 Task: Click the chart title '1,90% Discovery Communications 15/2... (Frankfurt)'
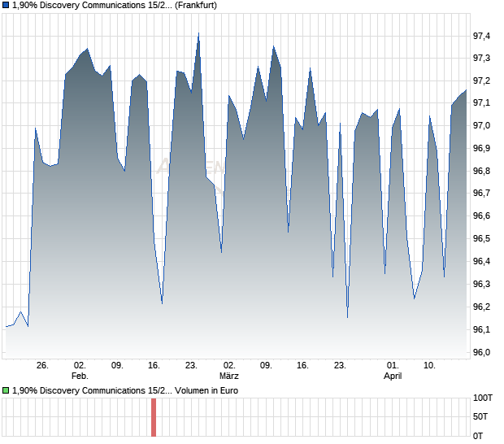pos(115,6)
